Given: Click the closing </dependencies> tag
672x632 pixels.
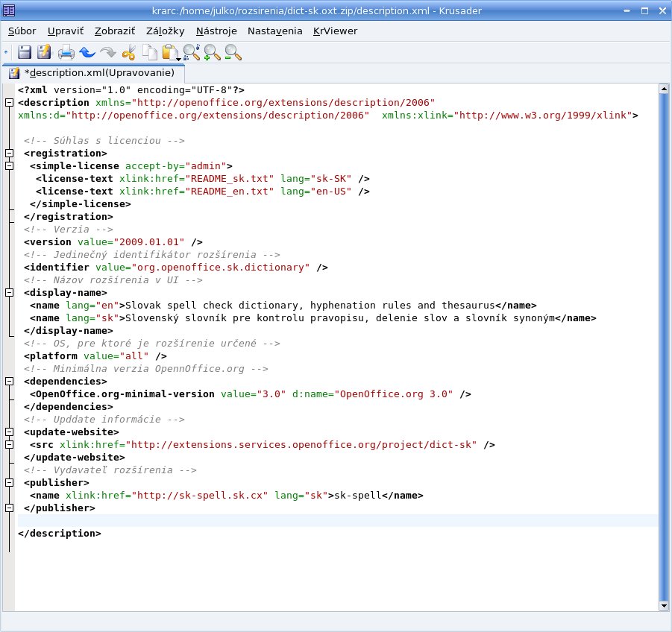Looking at the screenshot, I should click(69, 407).
